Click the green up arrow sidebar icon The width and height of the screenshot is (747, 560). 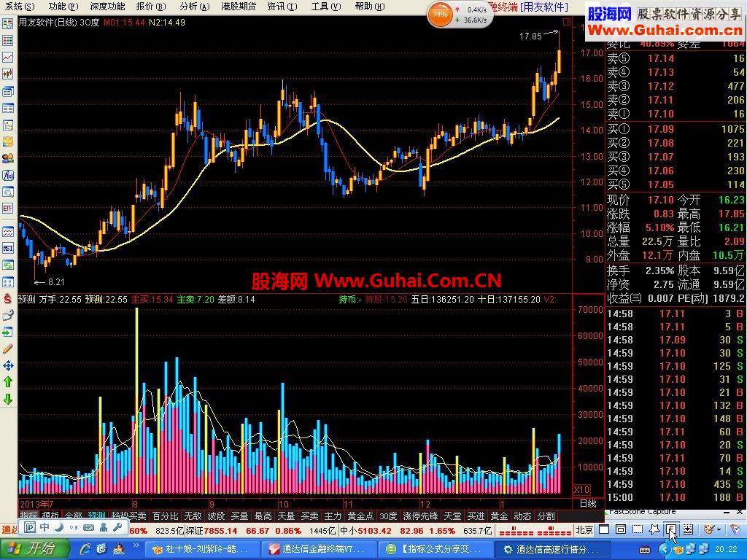coord(7,382)
